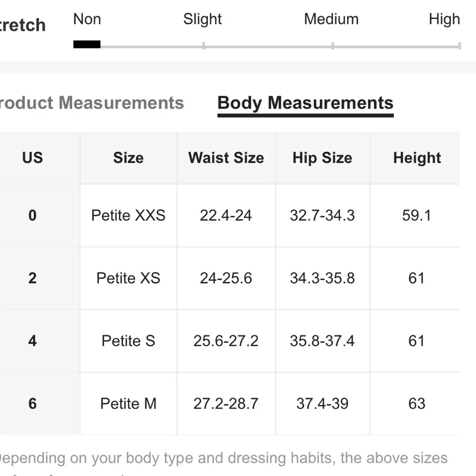The image size is (476, 476).
Task: Select the High stretch option
Action: 444,20
